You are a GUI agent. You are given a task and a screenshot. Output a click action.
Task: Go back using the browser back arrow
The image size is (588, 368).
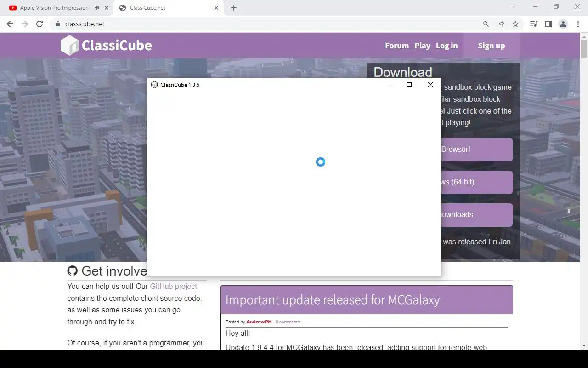(x=10, y=24)
